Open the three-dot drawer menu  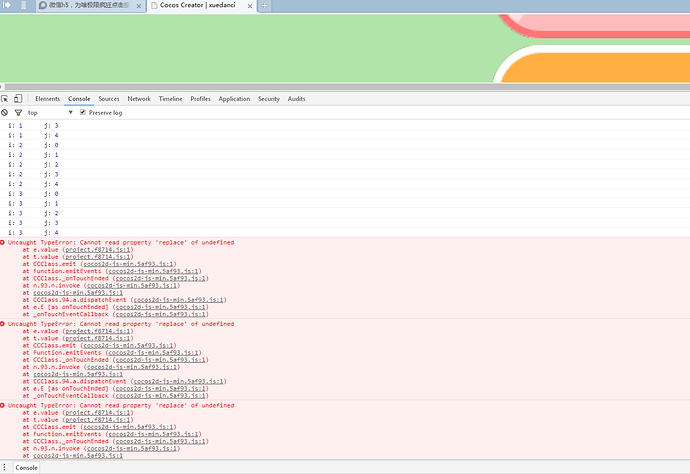[x=4, y=467]
